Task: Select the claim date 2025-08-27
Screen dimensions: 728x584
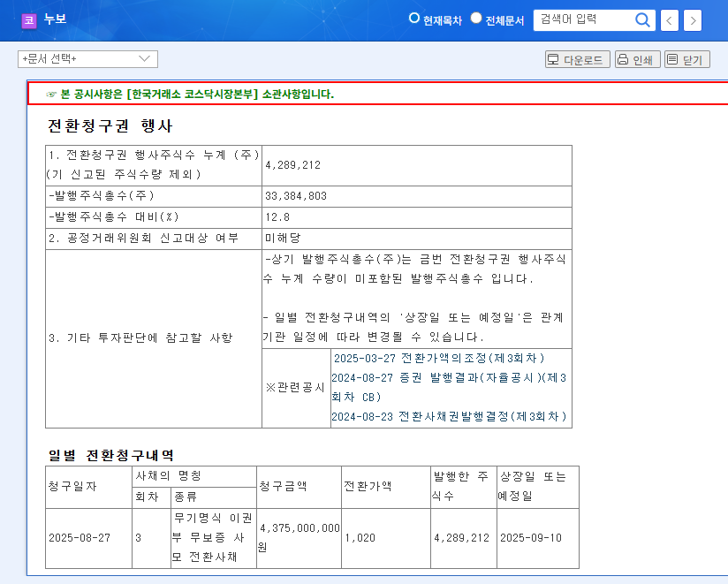Action: click(80, 538)
